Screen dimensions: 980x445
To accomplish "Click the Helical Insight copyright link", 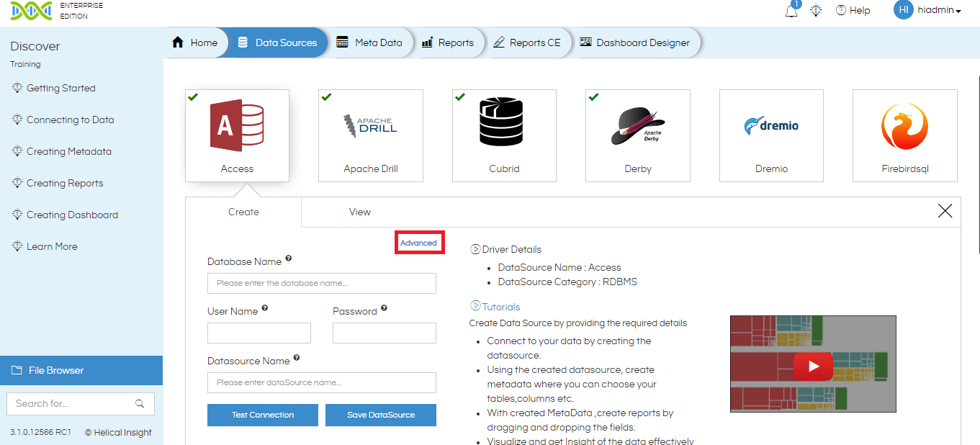I will (x=118, y=433).
